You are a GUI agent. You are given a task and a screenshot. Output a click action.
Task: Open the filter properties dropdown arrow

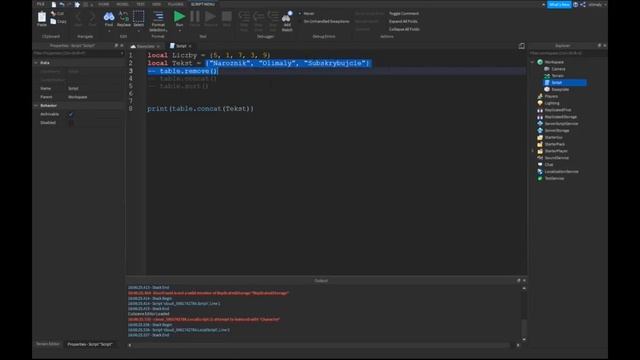[x=122, y=53]
